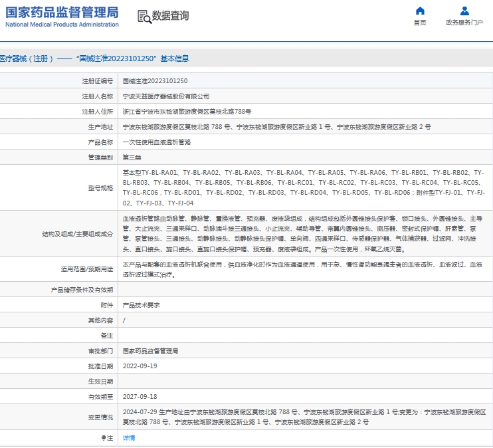
Task: Click the 生产地址 row label
Action: click(x=100, y=127)
